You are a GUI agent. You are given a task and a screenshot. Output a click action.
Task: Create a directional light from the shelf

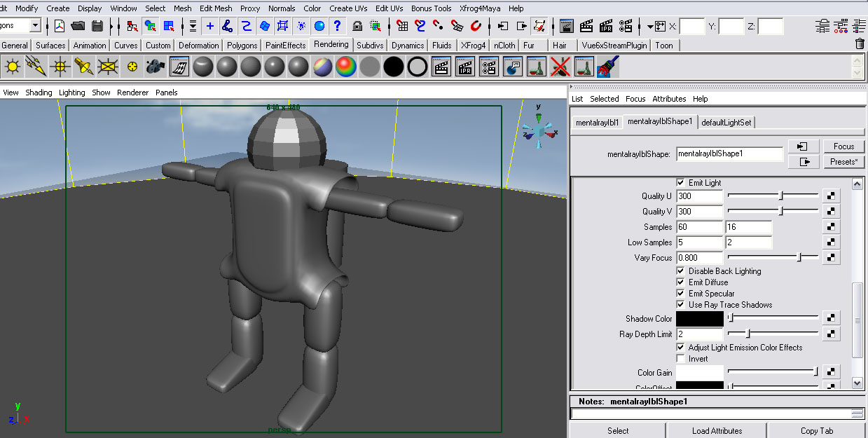[36, 67]
